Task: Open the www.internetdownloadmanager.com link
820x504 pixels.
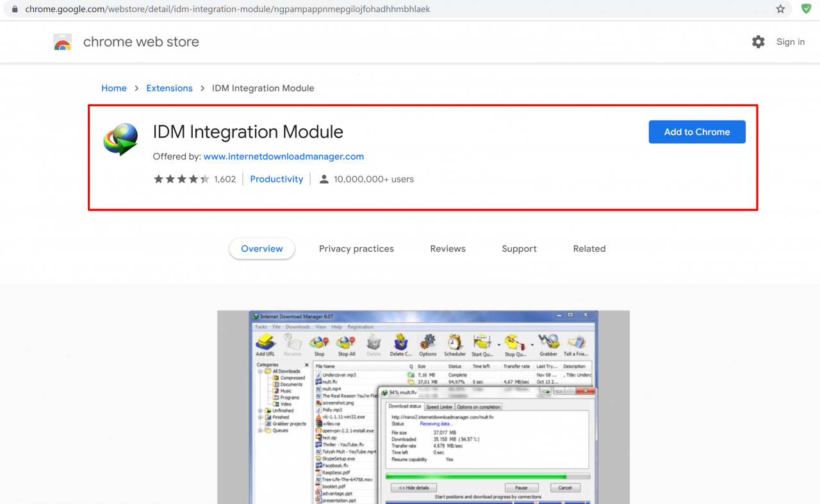Action: (283, 156)
